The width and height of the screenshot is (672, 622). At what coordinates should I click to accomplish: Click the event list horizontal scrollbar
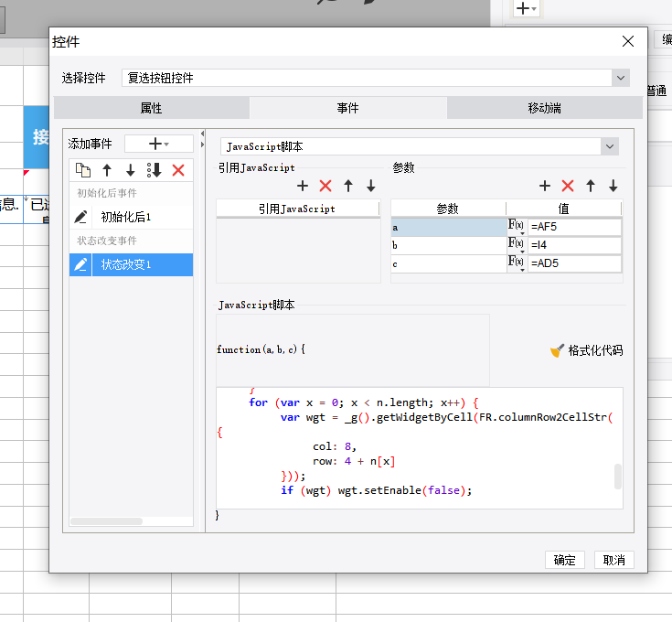[106, 521]
